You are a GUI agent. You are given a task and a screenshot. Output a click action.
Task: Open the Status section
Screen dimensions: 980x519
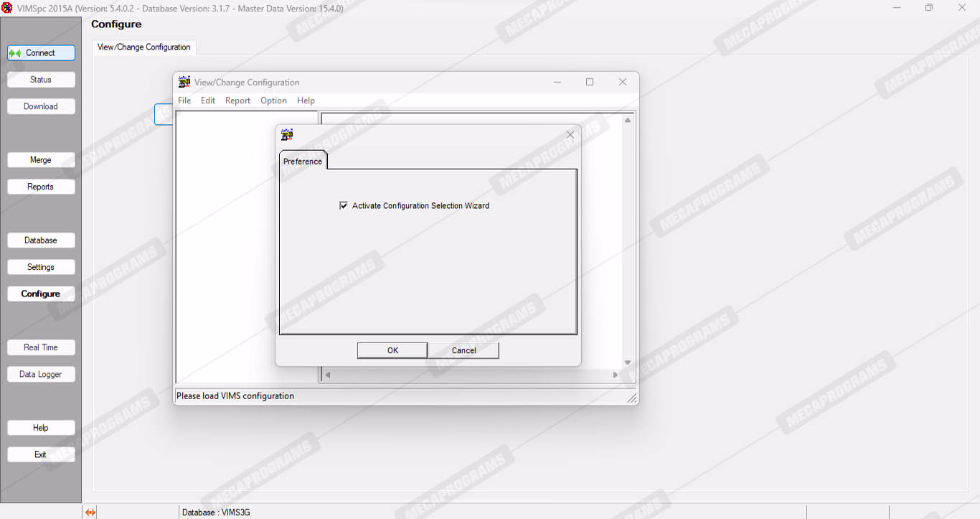pos(41,80)
